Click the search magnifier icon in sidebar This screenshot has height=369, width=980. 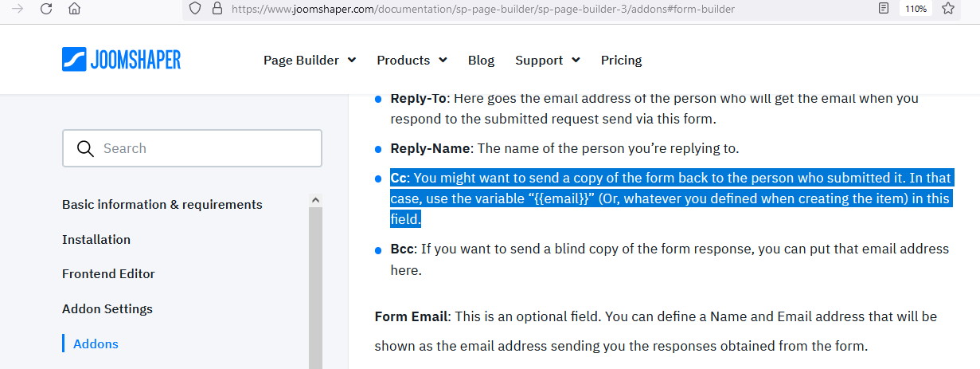tap(85, 148)
